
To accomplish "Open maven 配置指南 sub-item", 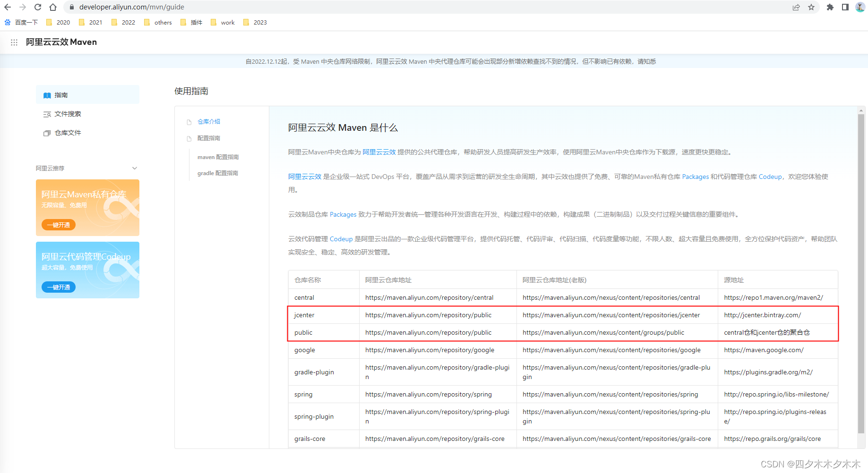I will 218,157.
